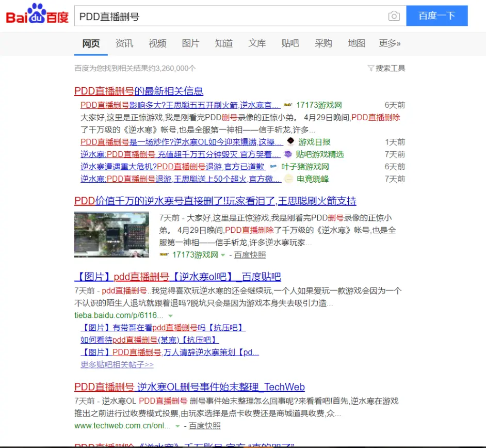Image resolution: width=486 pixels, height=448 pixels.
Task: Click the game screenshot thumbnail
Action: [111, 234]
